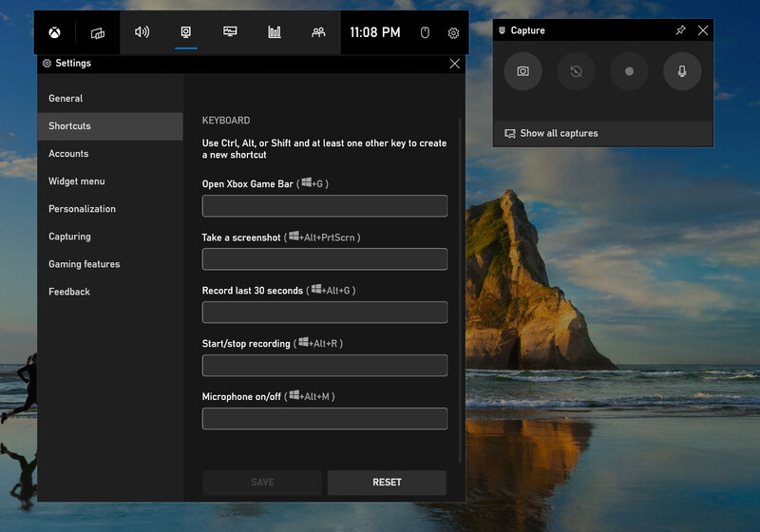Toggle the microphone in the Capture widget
The height and width of the screenshot is (532, 760).
click(682, 71)
